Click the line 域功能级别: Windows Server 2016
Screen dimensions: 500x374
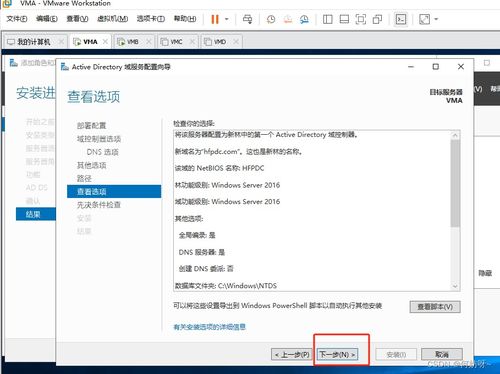(227, 202)
